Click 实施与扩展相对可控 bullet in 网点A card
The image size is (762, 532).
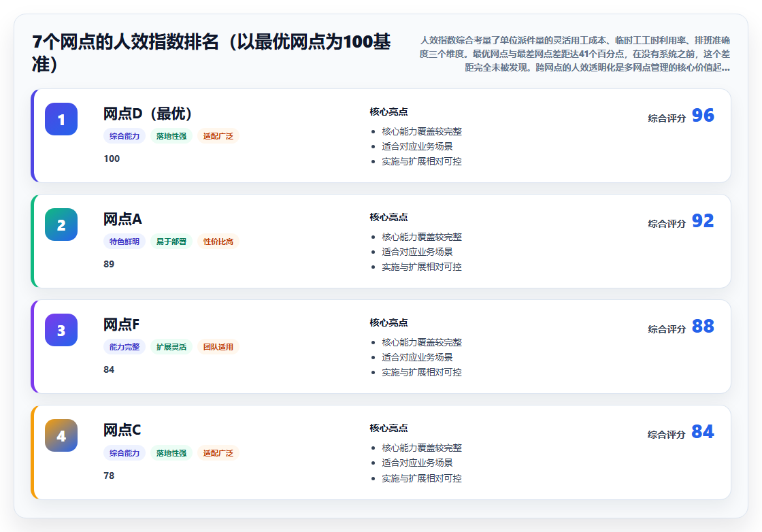pos(422,267)
